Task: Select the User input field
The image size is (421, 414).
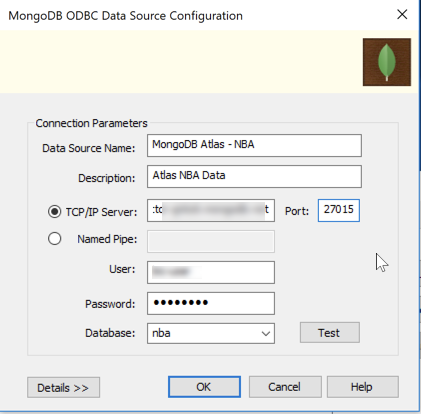Action: pos(211,272)
